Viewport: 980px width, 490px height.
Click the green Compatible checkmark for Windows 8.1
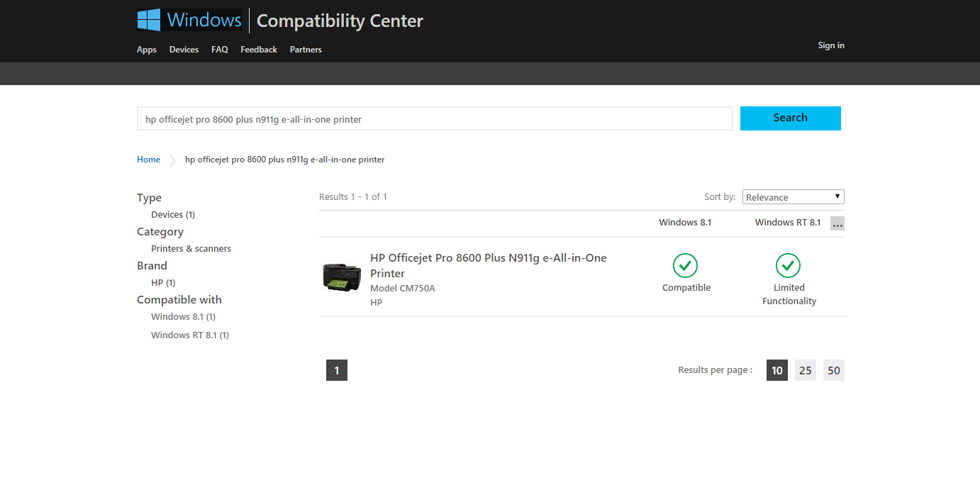coord(685,266)
